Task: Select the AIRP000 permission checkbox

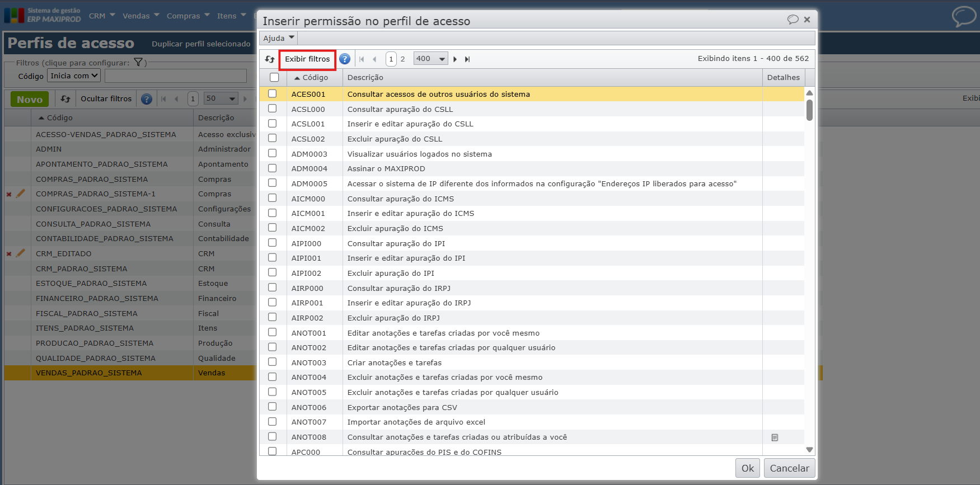Action: pyautogui.click(x=273, y=288)
